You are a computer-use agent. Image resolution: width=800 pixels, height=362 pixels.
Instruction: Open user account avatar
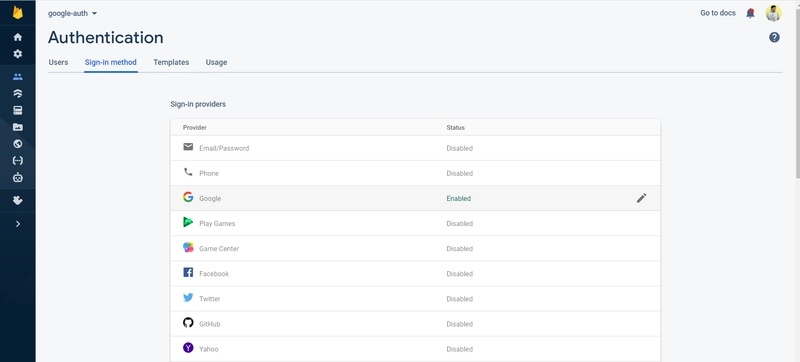pos(773,13)
